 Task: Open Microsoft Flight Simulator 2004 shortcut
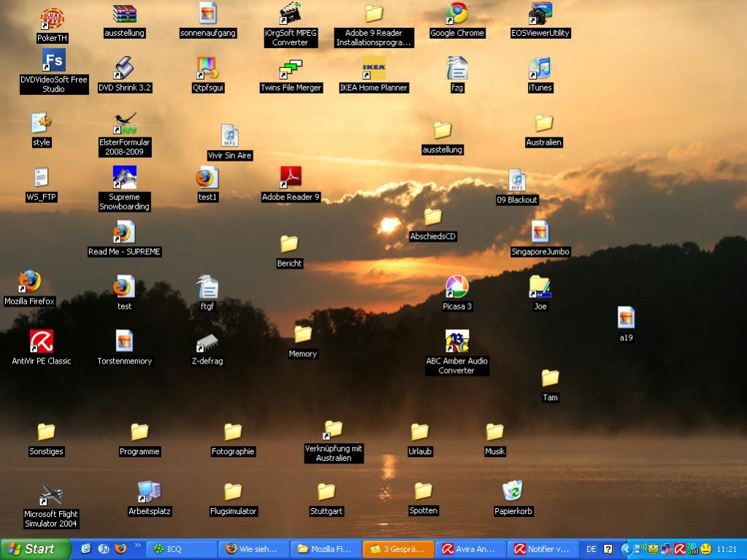click(51, 494)
